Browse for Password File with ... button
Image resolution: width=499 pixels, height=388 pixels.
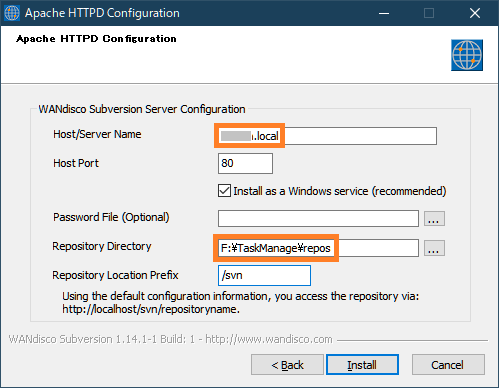point(434,219)
